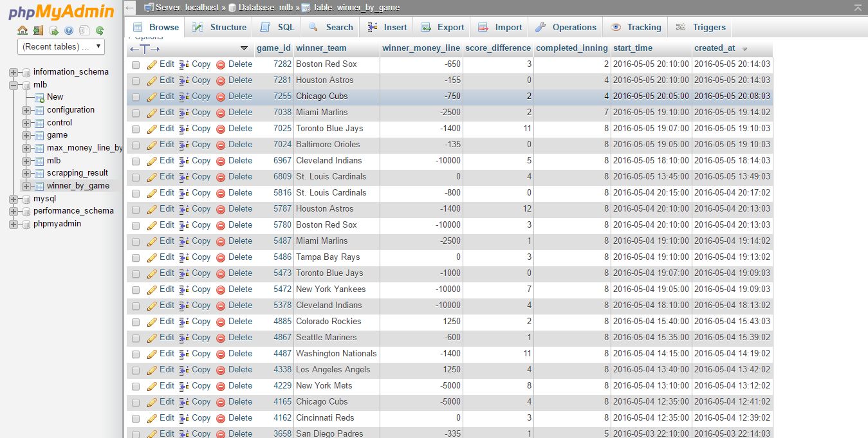Click the green reload navigation panel icon

100,30
